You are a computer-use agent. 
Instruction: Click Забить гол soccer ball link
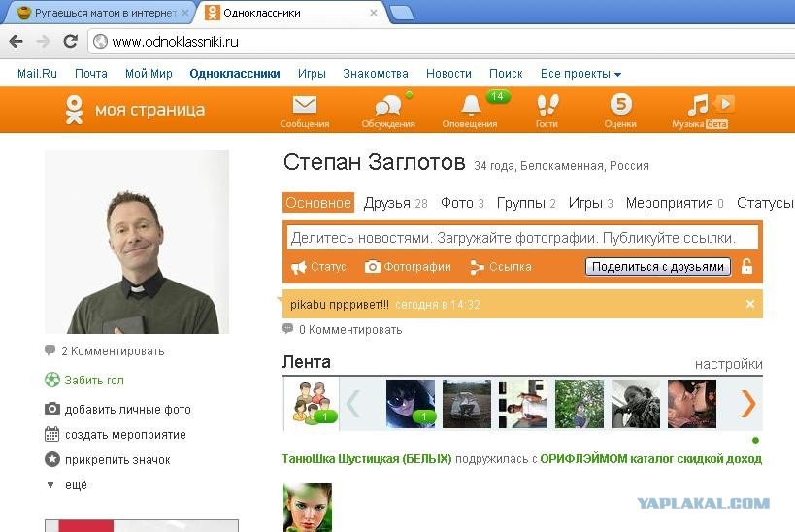[84, 380]
